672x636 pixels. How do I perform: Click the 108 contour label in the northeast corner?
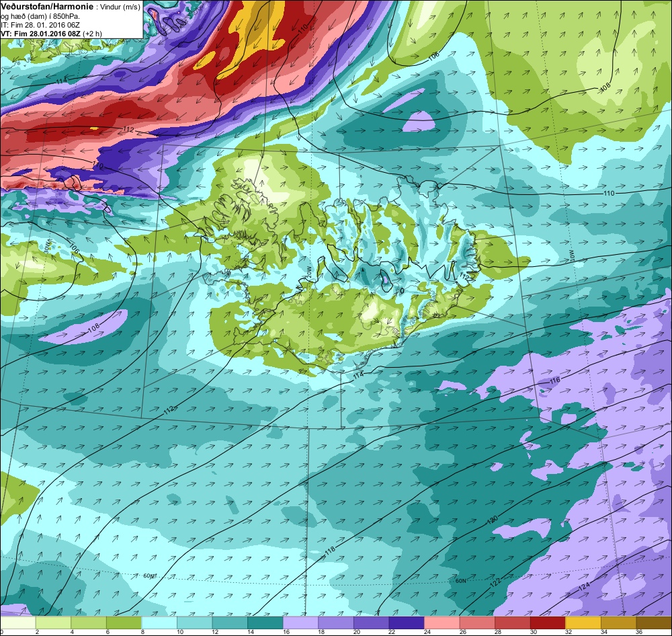[x=605, y=87]
